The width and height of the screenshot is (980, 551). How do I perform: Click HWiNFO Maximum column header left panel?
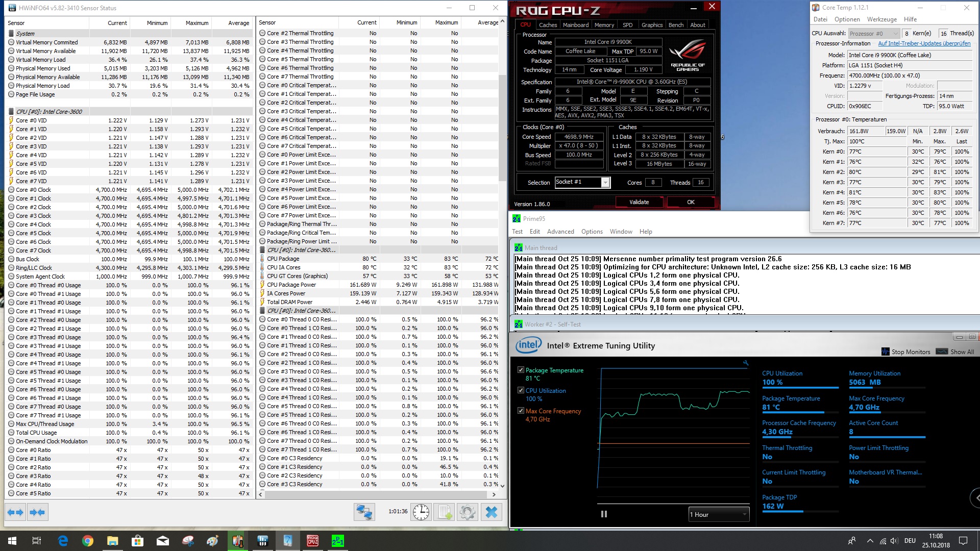point(191,23)
